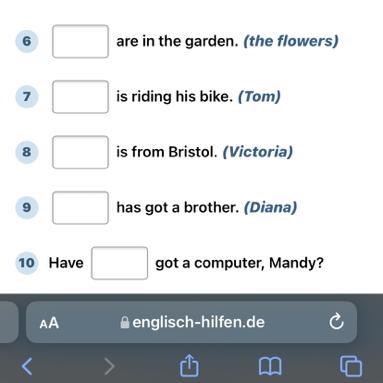Select the englisch-hilfen.de address bar

tap(191, 322)
